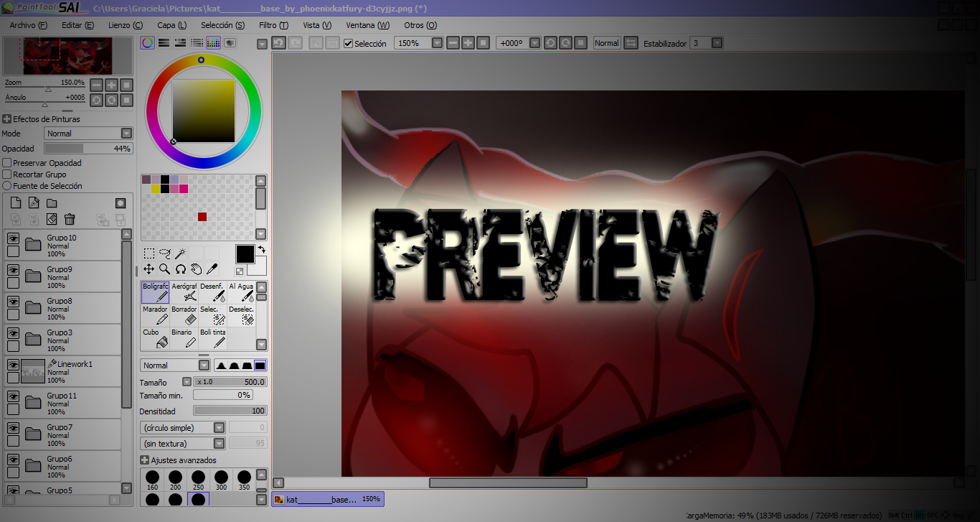Toggle visibility of Grupo10 layer

(x=13, y=238)
